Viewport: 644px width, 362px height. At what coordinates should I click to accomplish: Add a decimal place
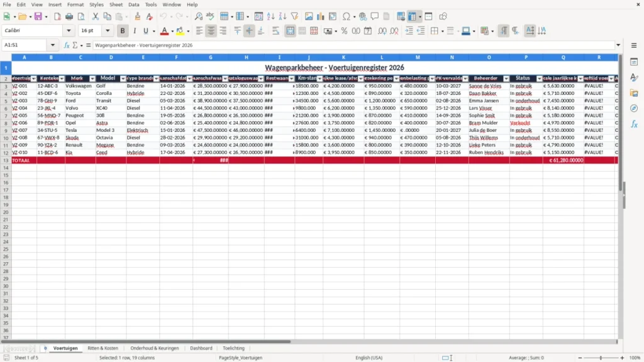(382, 31)
